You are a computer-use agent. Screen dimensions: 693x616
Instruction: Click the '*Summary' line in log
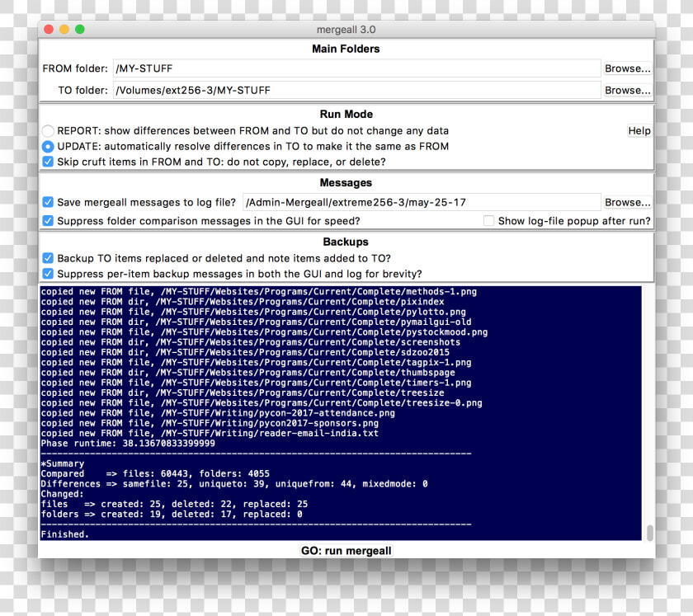click(63, 463)
